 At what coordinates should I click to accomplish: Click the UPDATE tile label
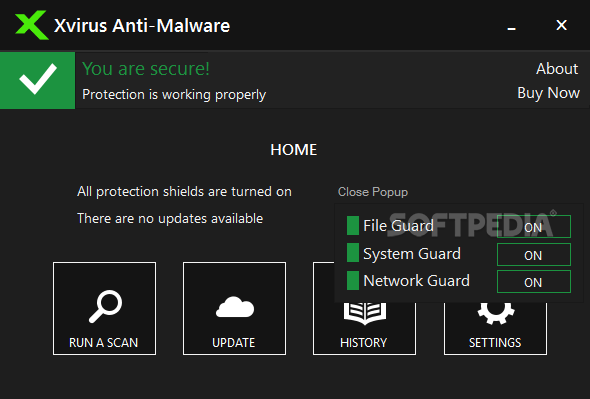click(x=234, y=343)
